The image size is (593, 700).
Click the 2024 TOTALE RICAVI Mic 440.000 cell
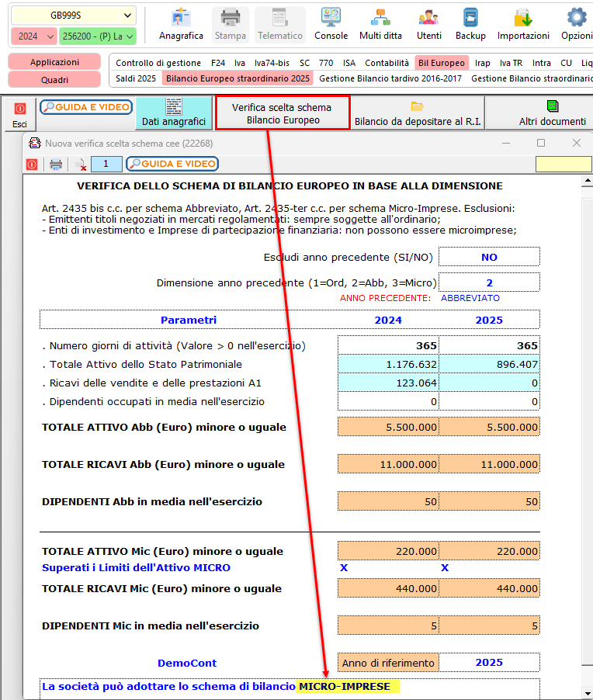click(x=388, y=588)
